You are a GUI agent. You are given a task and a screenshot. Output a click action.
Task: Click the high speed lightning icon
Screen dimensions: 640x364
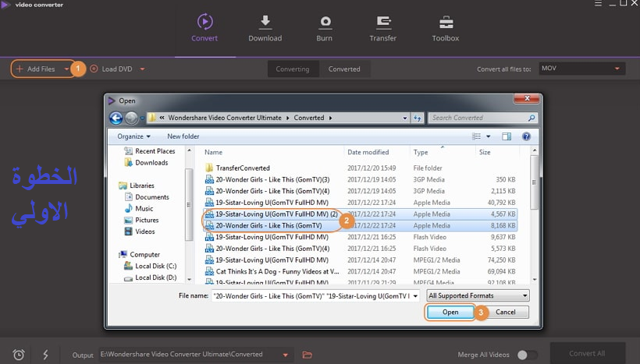[46, 355]
